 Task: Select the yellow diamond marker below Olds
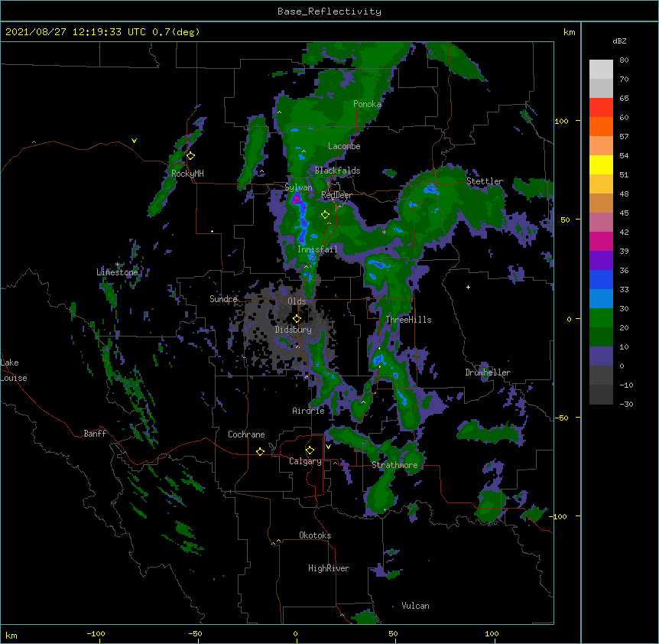coord(297,319)
